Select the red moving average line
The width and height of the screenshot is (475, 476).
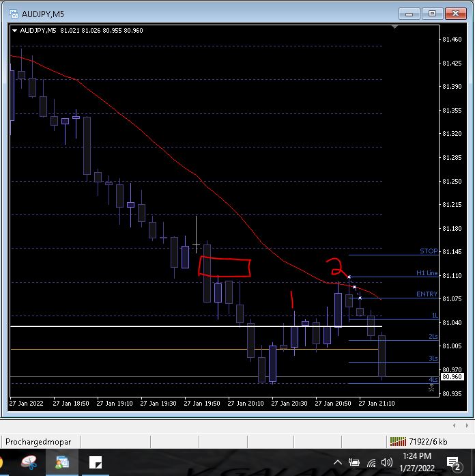(x=195, y=174)
